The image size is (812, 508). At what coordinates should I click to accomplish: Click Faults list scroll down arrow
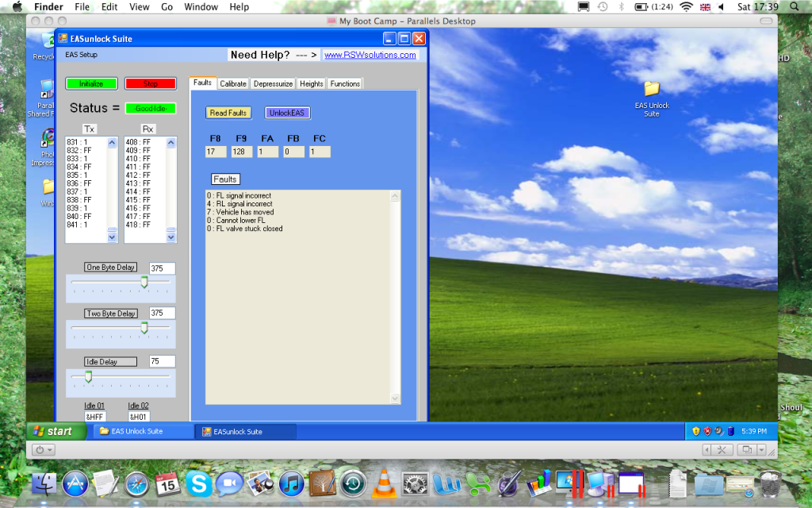point(395,398)
